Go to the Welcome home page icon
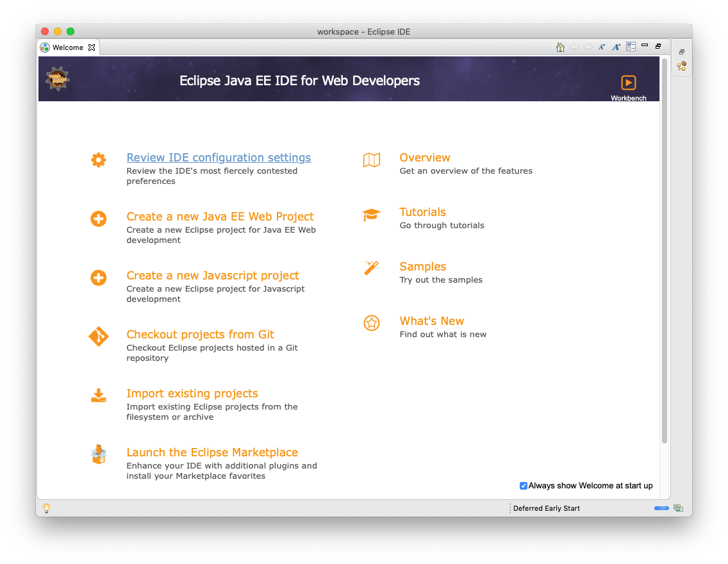728x564 pixels. pyautogui.click(x=560, y=47)
